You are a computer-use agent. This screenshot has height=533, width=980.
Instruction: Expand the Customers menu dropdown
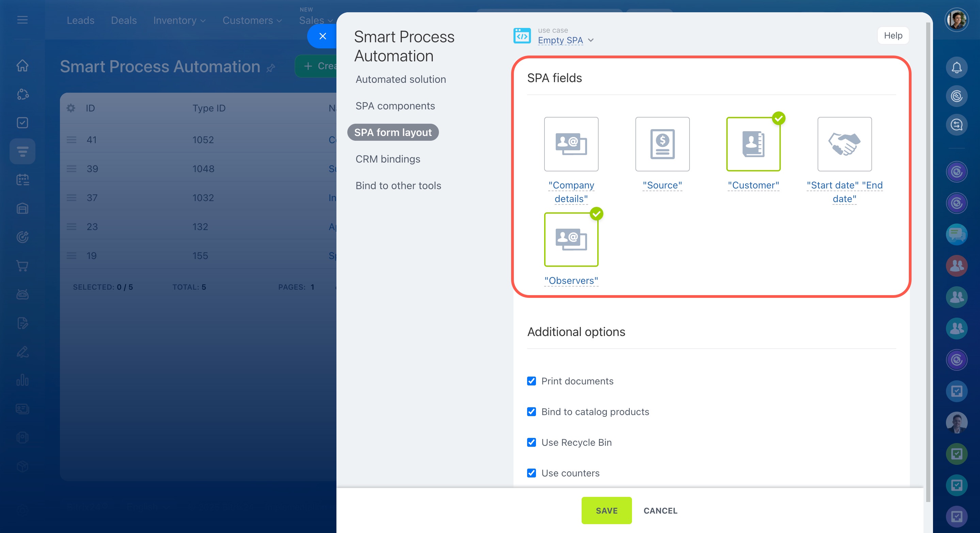(x=252, y=20)
